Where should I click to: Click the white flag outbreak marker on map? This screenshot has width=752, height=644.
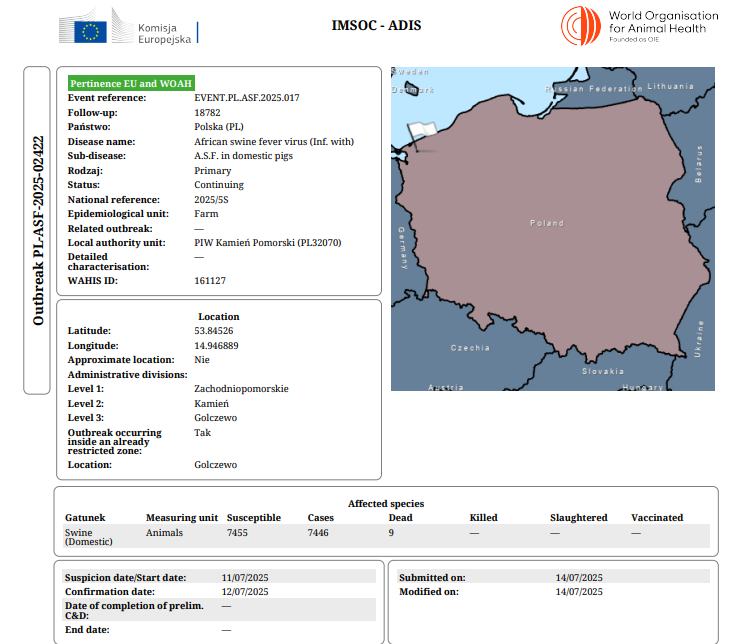pyautogui.click(x=421, y=135)
